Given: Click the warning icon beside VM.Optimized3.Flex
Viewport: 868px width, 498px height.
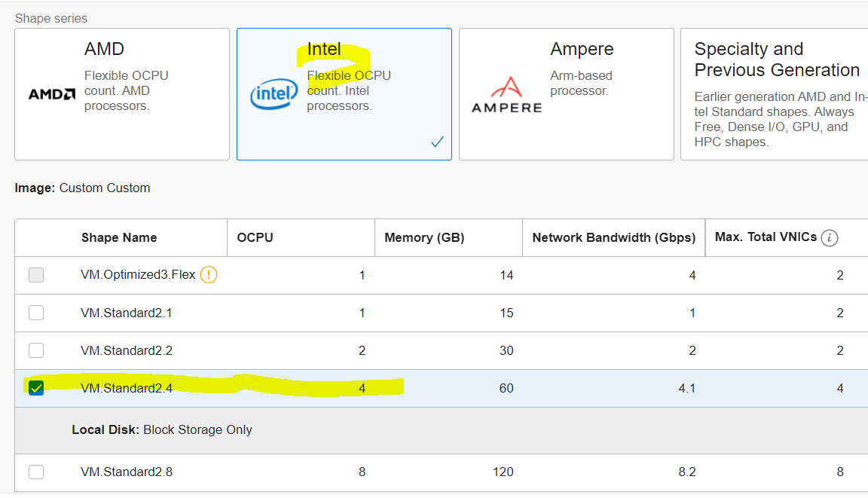Looking at the screenshot, I should (x=209, y=275).
